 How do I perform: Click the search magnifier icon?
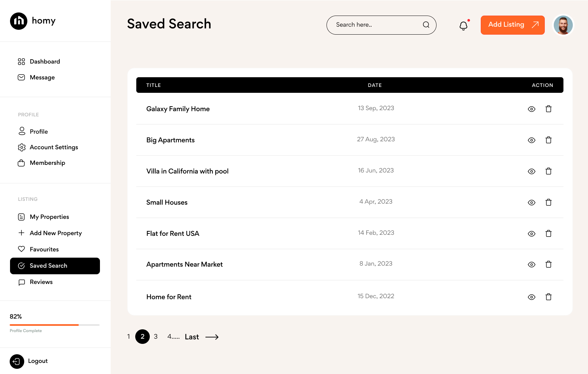(426, 25)
